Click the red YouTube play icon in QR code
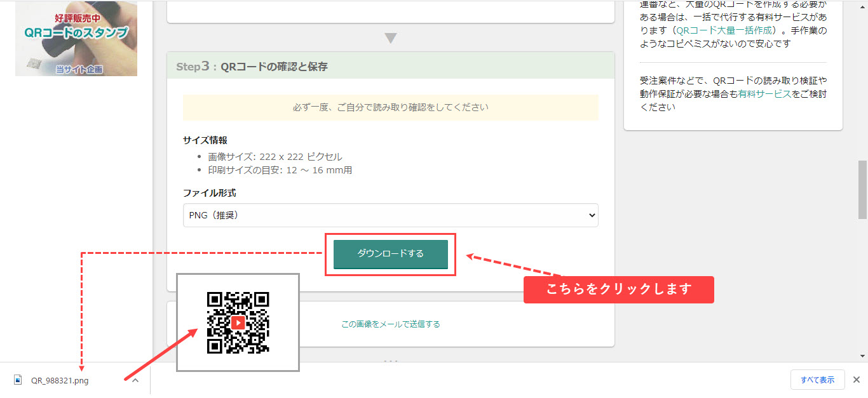This screenshot has width=868, height=398. (238, 322)
